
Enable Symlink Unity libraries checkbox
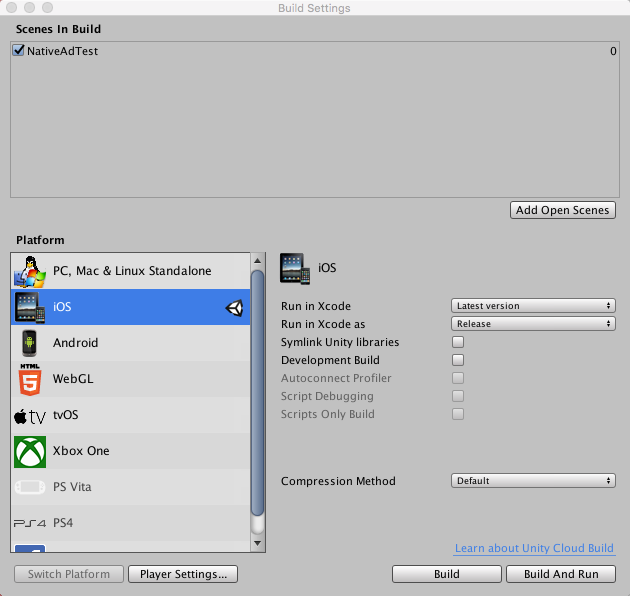coord(458,342)
